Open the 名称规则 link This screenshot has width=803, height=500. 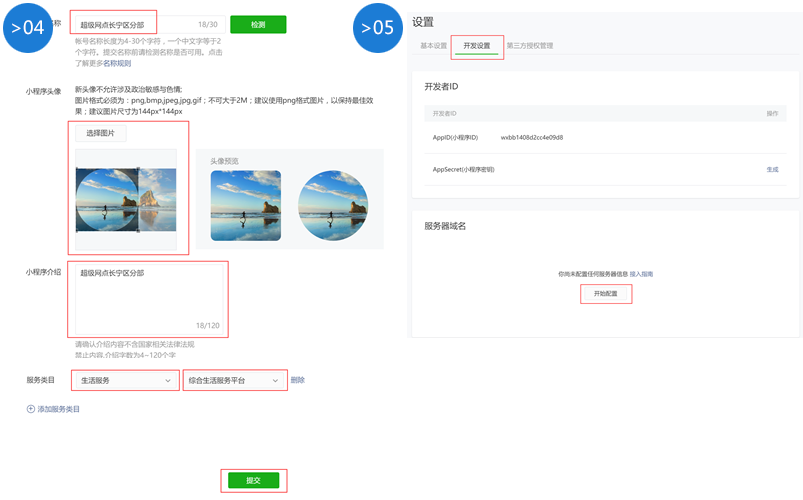(118, 62)
